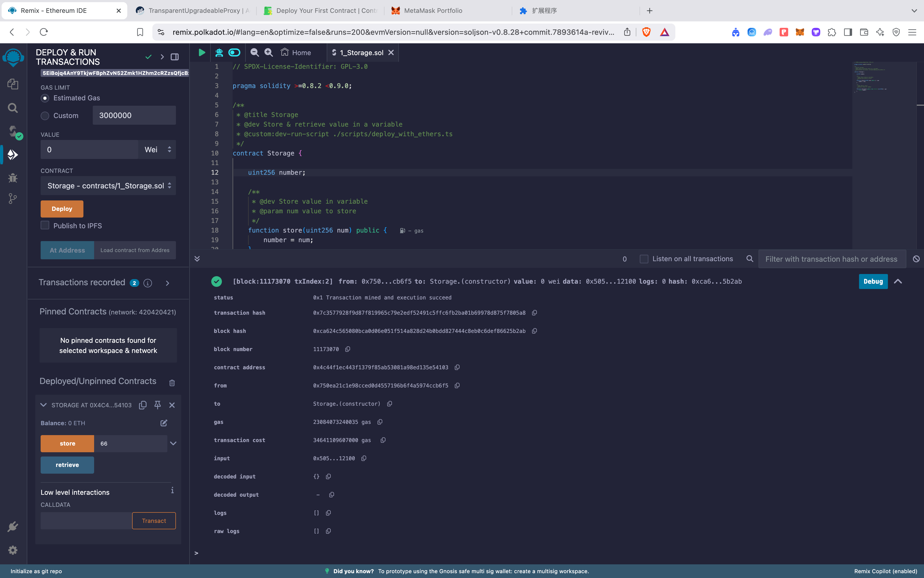Open the Plugin manager plug icon
The image size is (924, 578).
click(13, 526)
